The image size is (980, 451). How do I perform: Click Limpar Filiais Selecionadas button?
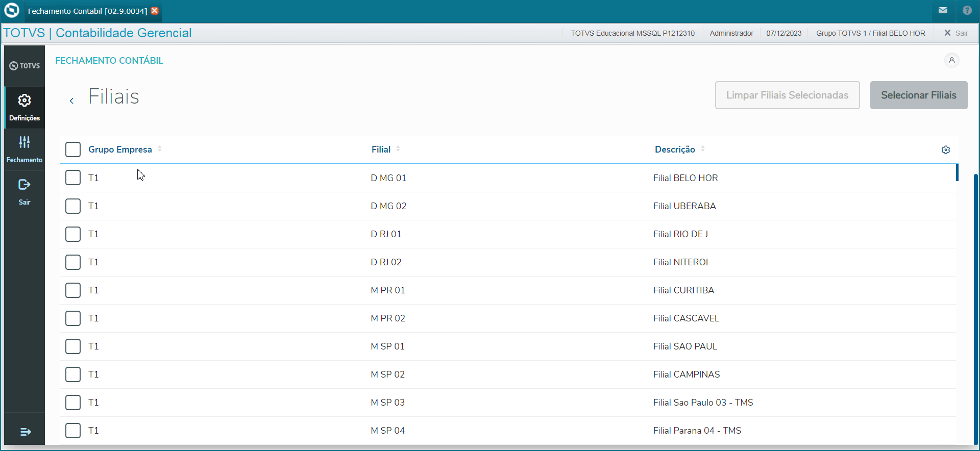pos(787,95)
